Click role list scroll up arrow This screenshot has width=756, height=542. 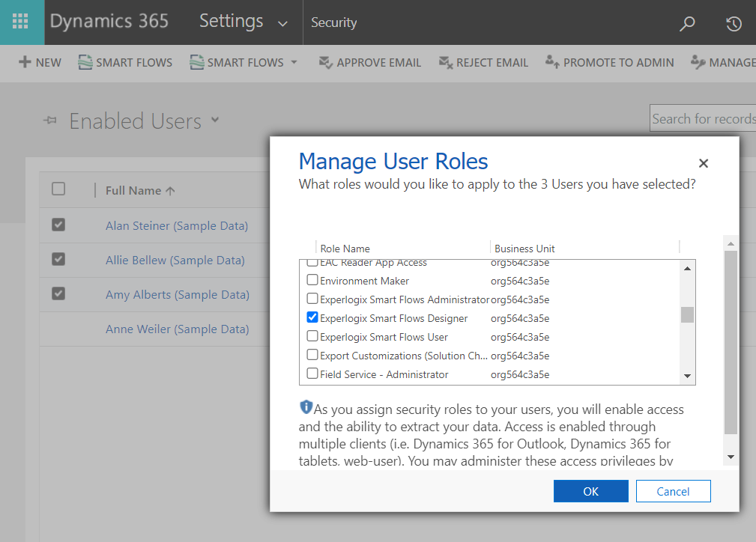(688, 268)
